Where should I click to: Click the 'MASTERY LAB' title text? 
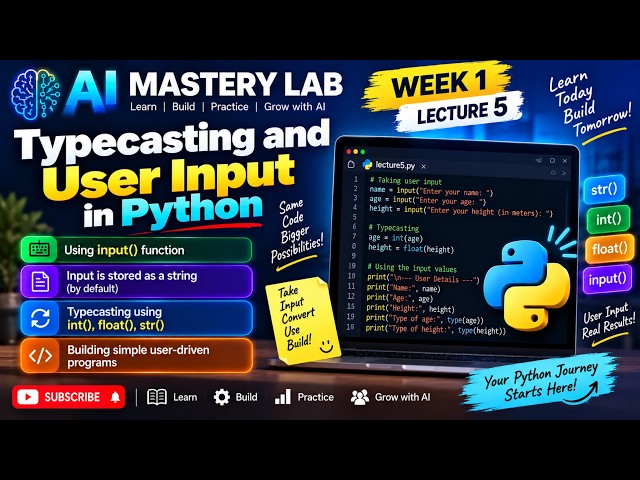point(236,84)
